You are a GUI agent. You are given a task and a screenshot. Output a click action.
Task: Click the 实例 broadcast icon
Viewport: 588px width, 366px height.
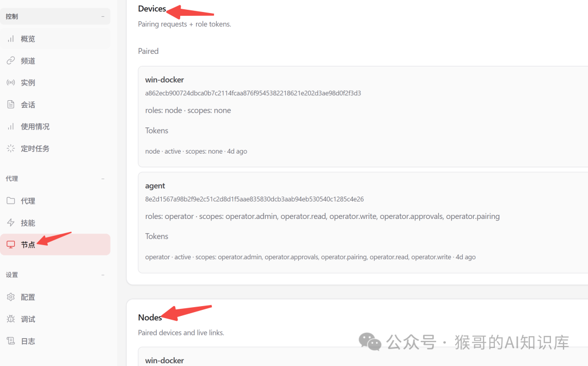(11, 82)
